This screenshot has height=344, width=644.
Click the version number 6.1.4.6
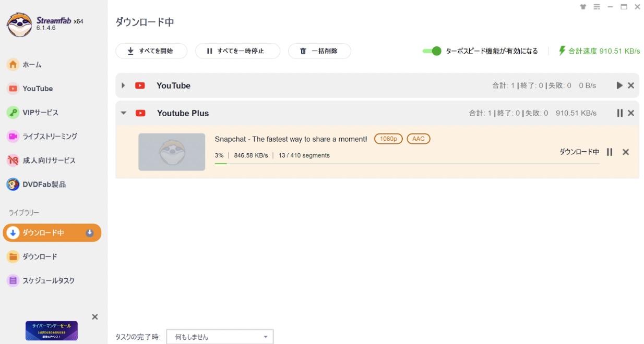click(x=46, y=28)
